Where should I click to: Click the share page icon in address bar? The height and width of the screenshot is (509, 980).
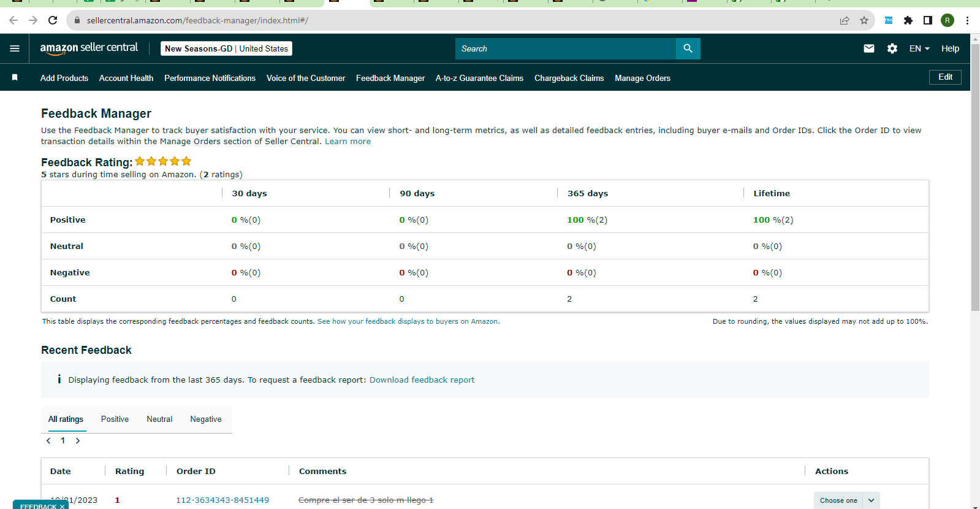point(845,20)
